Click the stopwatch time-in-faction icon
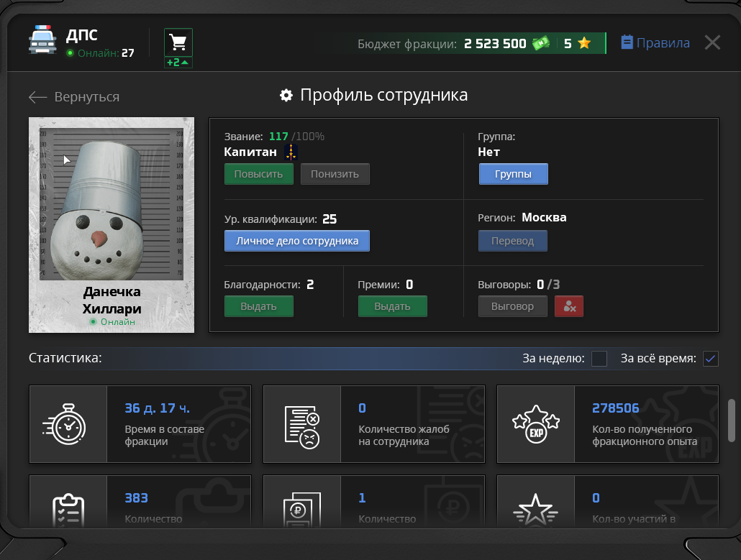 click(x=68, y=424)
